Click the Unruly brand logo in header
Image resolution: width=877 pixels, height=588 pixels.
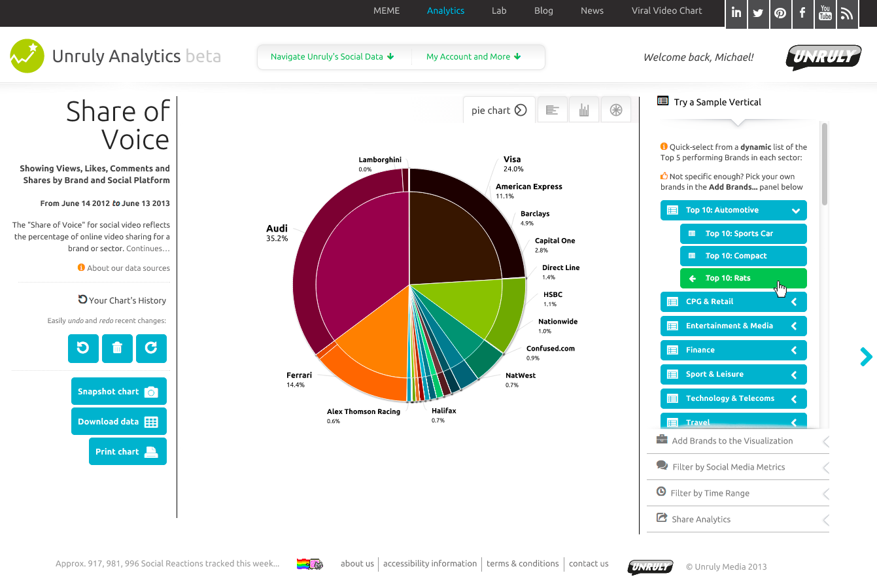click(824, 57)
